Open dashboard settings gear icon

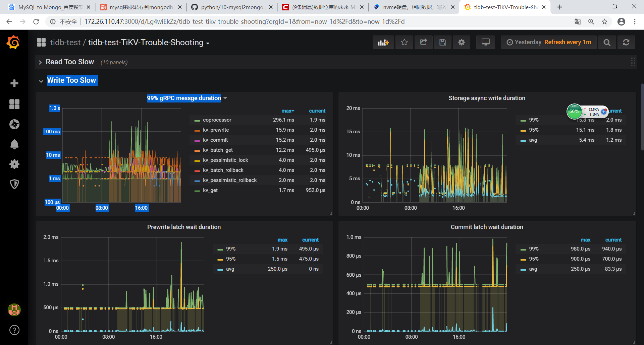[x=462, y=43]
